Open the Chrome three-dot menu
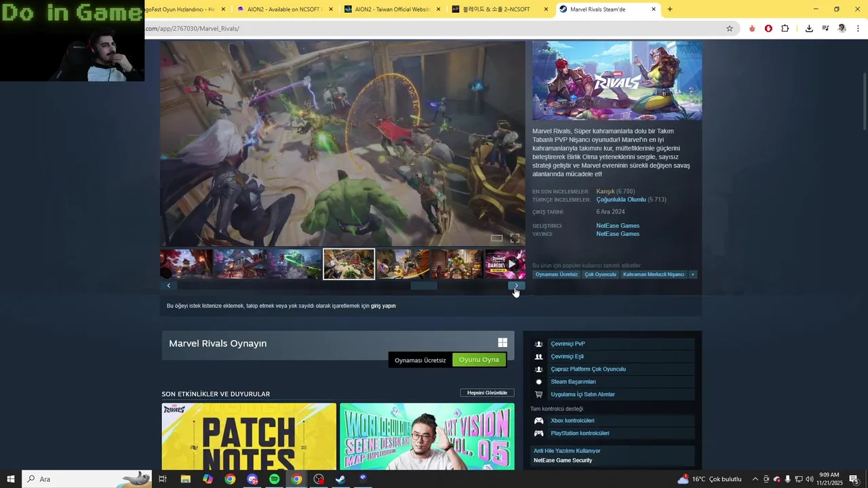868x488 pixels. tap(858, 28)
